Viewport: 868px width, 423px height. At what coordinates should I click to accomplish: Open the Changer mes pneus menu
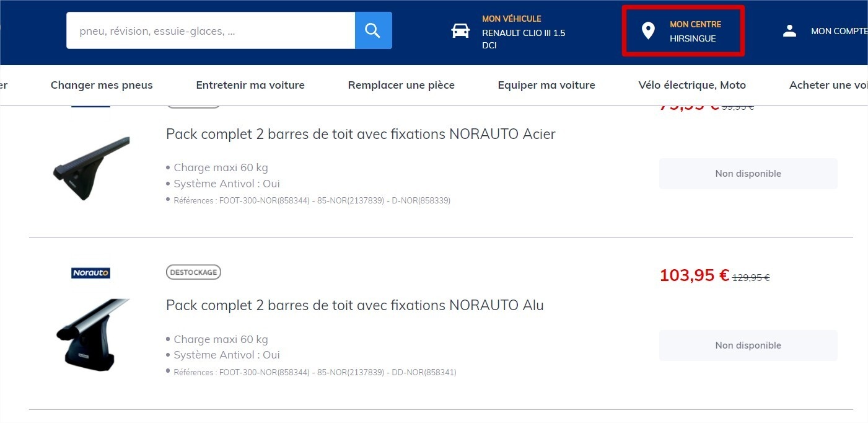tap(102, 85)
